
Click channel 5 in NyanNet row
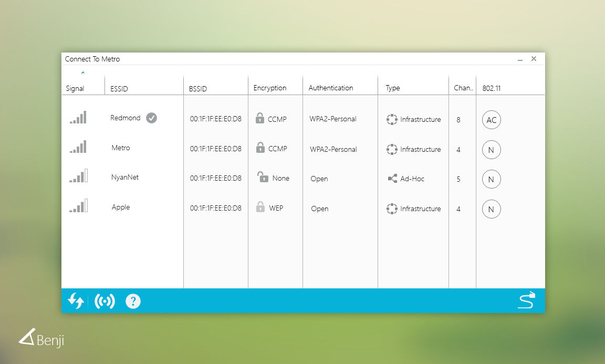point(458,180)
